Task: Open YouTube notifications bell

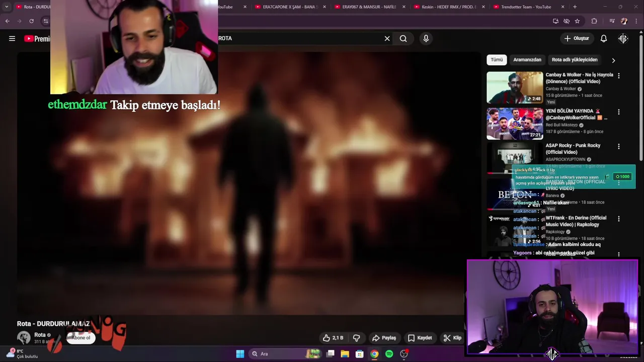Action: tap(604, 38)
